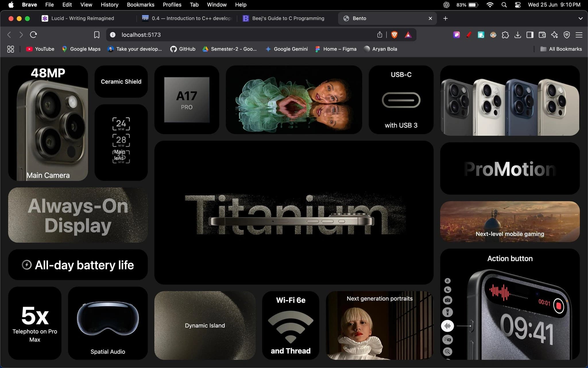Open the Brave Wallet icon

pos(542,35)
